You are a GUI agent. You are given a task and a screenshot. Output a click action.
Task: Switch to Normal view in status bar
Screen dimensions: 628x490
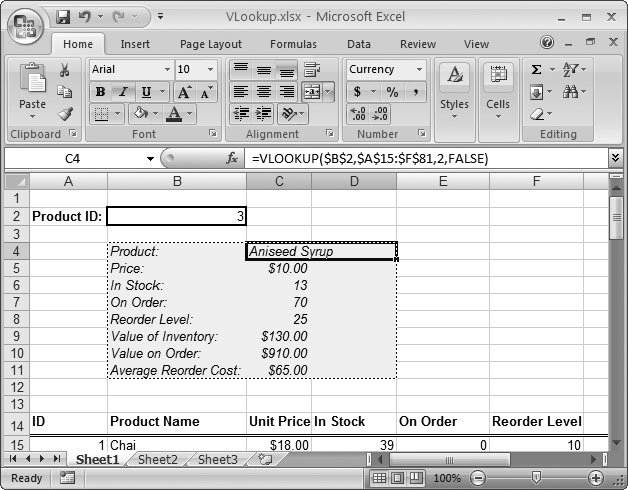click(379, 478)
